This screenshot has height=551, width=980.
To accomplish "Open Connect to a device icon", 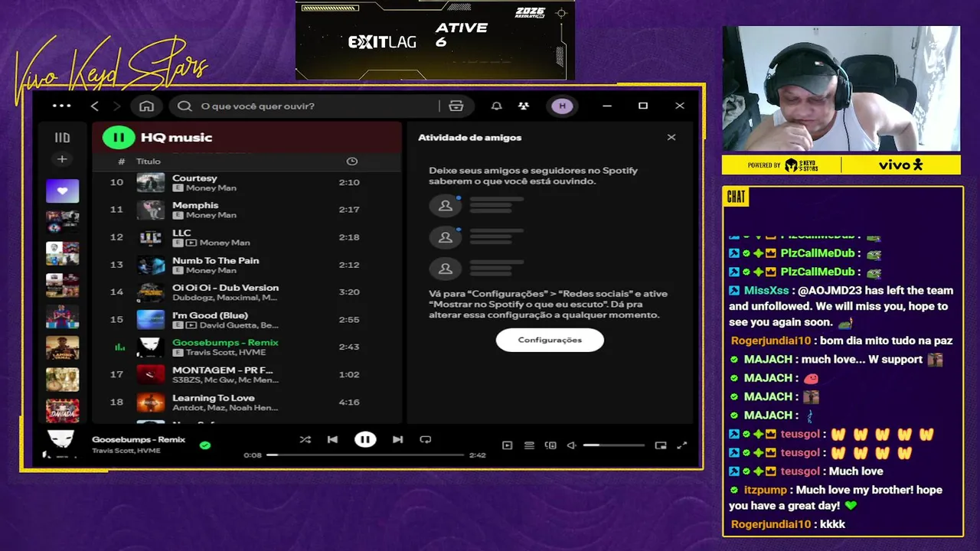I will click(x=550, y=445).
